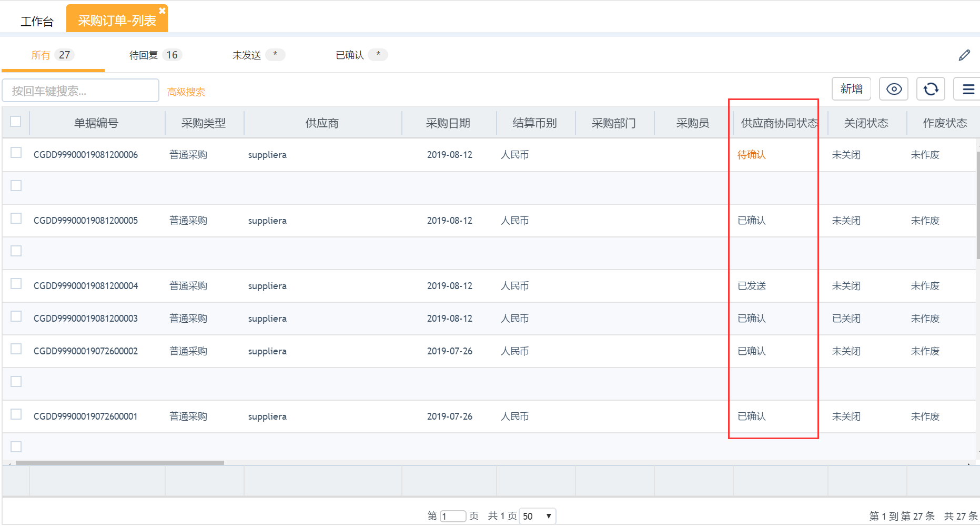Show the 待回复 16 filter tab
This screenshot has height=526, width=980.
tap(155, 55)
